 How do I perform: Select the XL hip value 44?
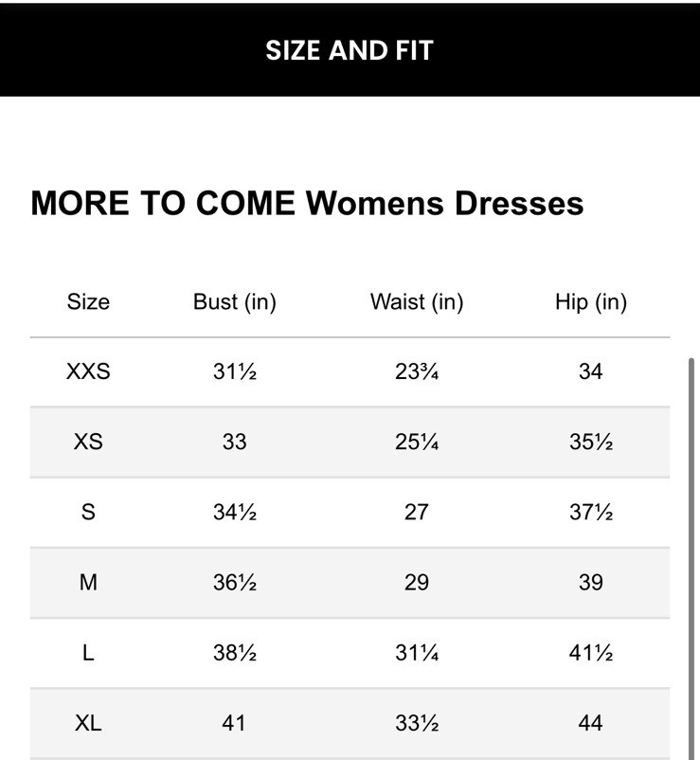click(590, 723)
